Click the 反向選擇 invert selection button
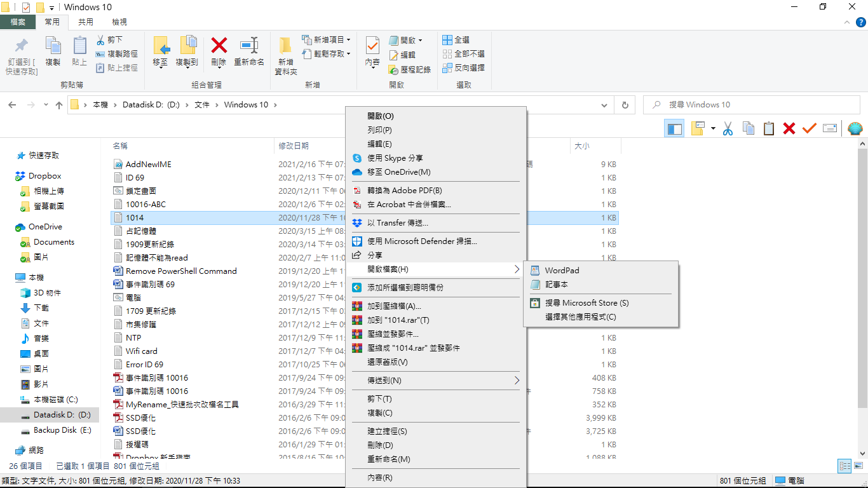Image resolution: width=868 pixels, height=488 pixels. (463, 67)
